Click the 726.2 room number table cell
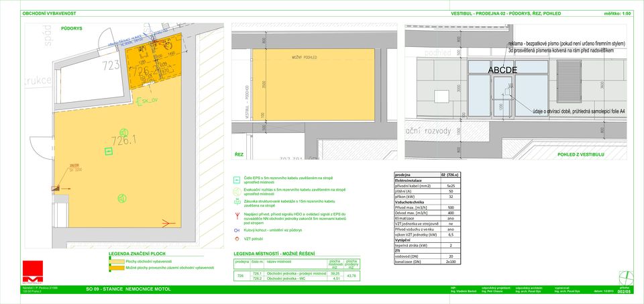The height and width of the screenshot is (304, 644). pos(257,278)
